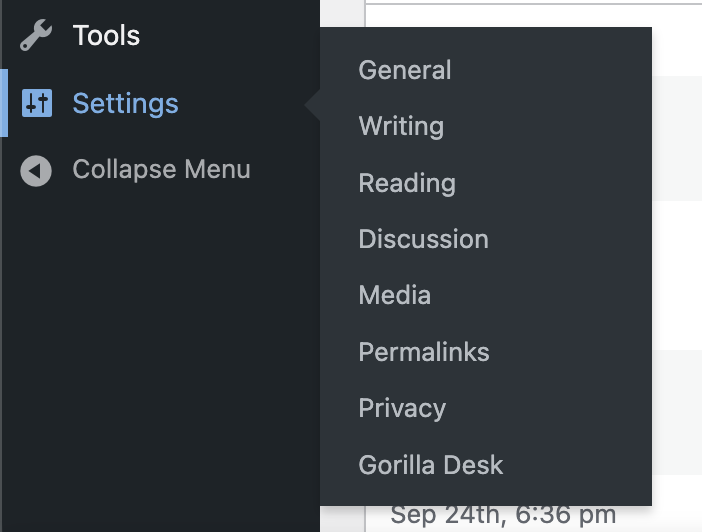The image size is (702, 532).
Task: Click the white content area above the submenu
Action: click(530, 12)
